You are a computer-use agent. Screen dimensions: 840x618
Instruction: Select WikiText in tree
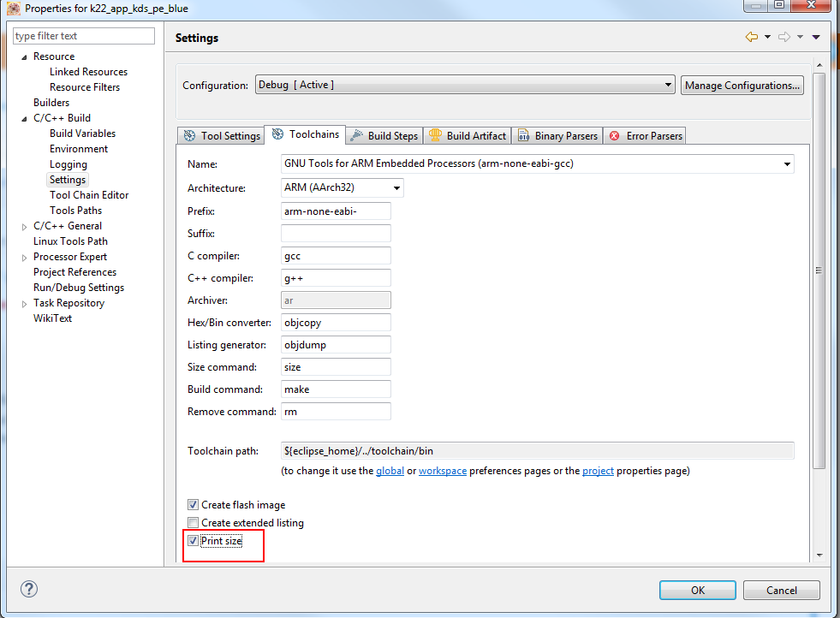[x=52, y=318]
